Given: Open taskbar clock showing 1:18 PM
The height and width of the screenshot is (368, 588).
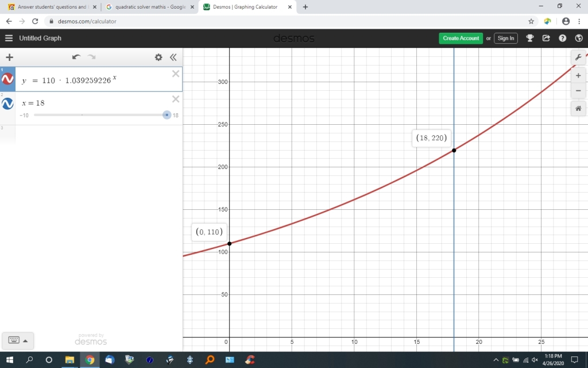Looking at the screenshot, I should pos(553,360).
